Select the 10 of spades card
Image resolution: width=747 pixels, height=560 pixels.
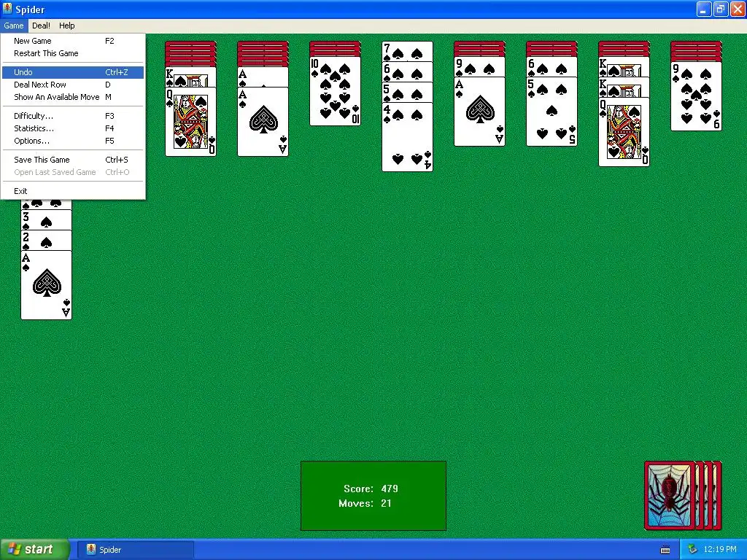335,91
